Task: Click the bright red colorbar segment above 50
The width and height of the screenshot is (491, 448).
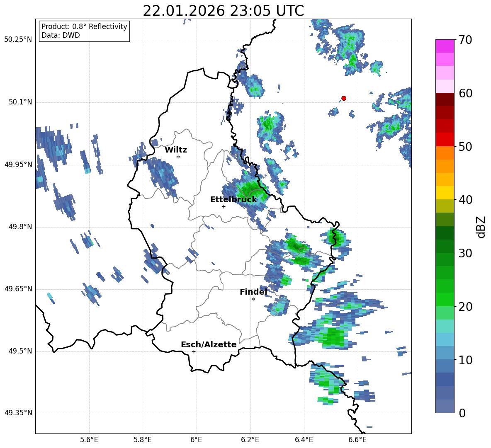Action: [x=445, y=140]
